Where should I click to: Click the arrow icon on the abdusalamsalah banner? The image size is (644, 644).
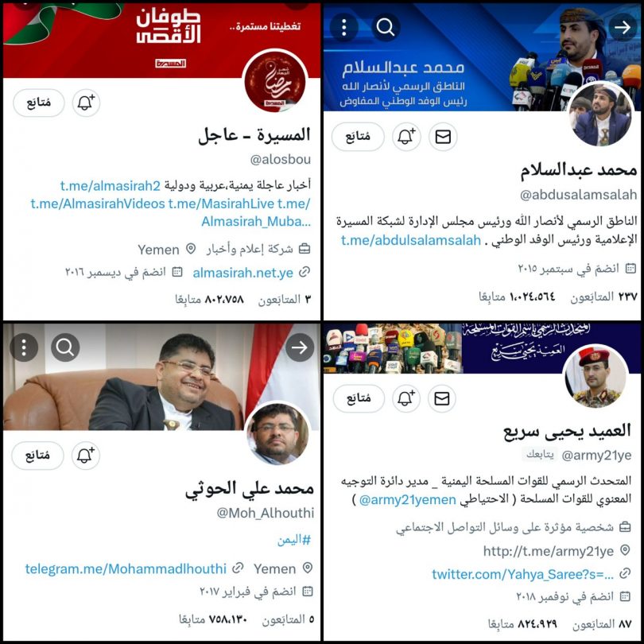[x=623, y=27]
